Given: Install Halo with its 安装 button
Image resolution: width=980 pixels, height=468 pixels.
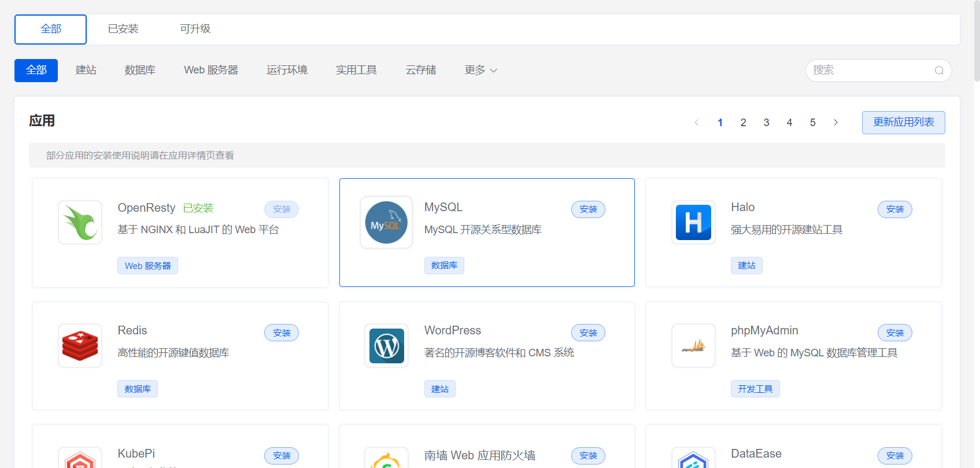Looking at the screenshot, I should click(894, 209).
